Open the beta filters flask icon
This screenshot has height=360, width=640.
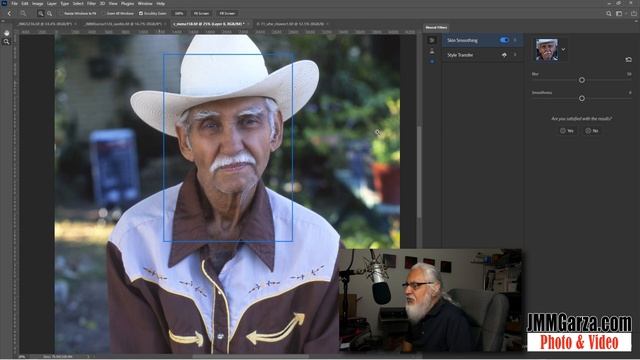click(x=432, y=51)
